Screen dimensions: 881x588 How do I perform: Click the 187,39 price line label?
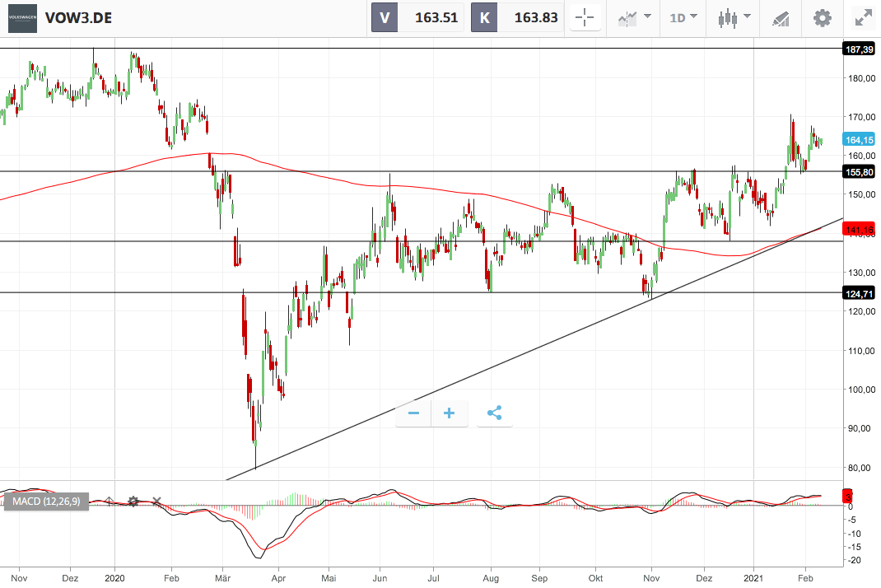coord(859,49)
